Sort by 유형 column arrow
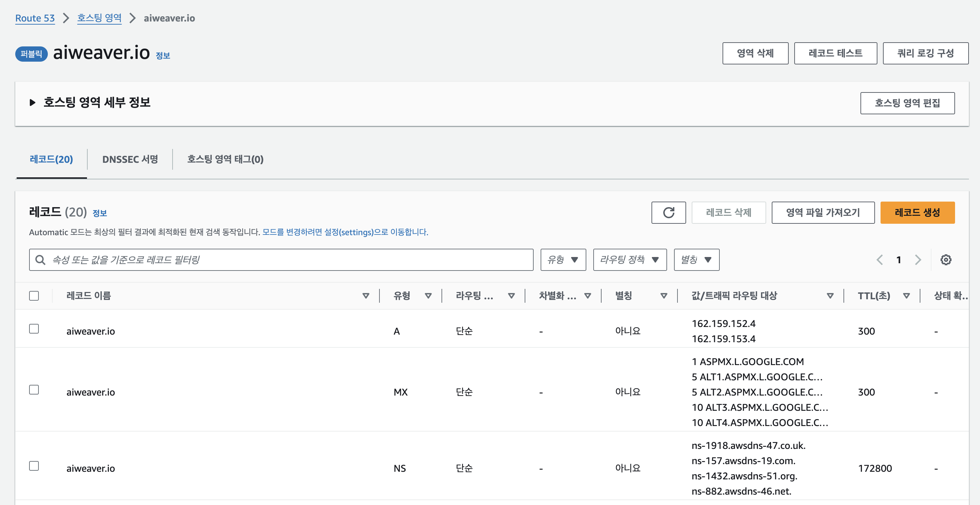This screenshot has width=980, height=505. tap(428, 296)
